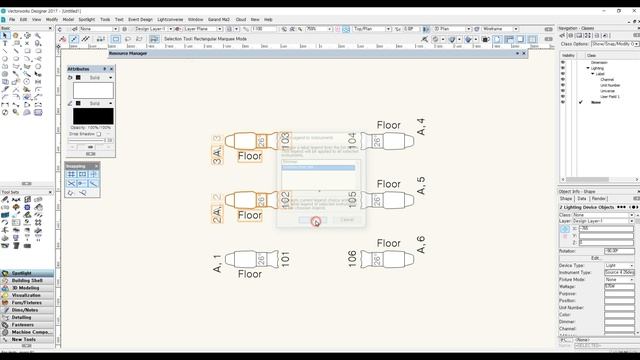Toggle Snap to Object in Snapping palette
Screen dimensions: 640x360
[82, 174]
